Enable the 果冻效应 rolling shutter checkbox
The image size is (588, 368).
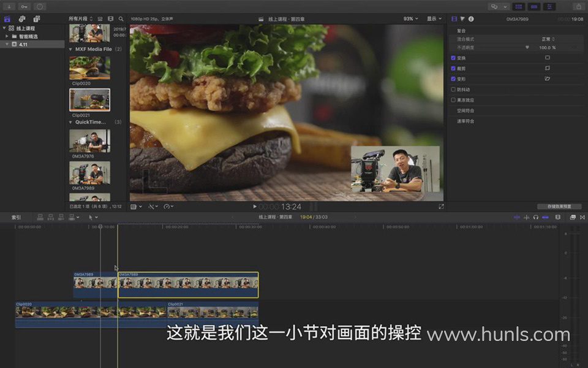point(453,100)
